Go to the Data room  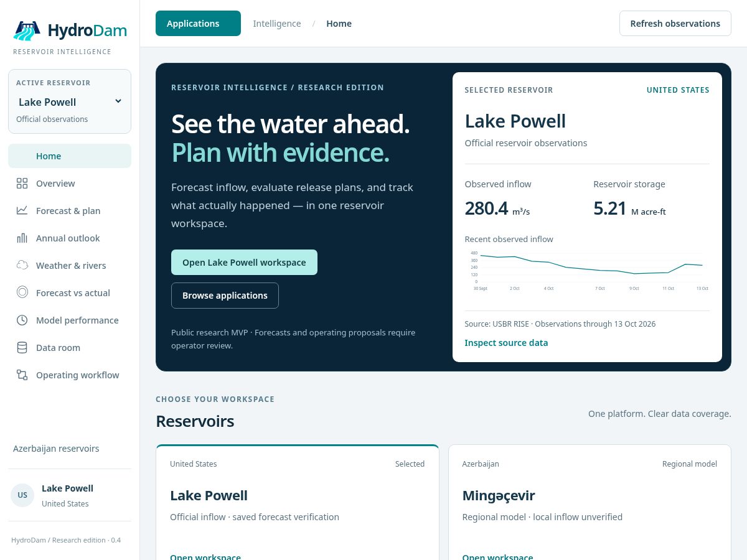point(70,347)
